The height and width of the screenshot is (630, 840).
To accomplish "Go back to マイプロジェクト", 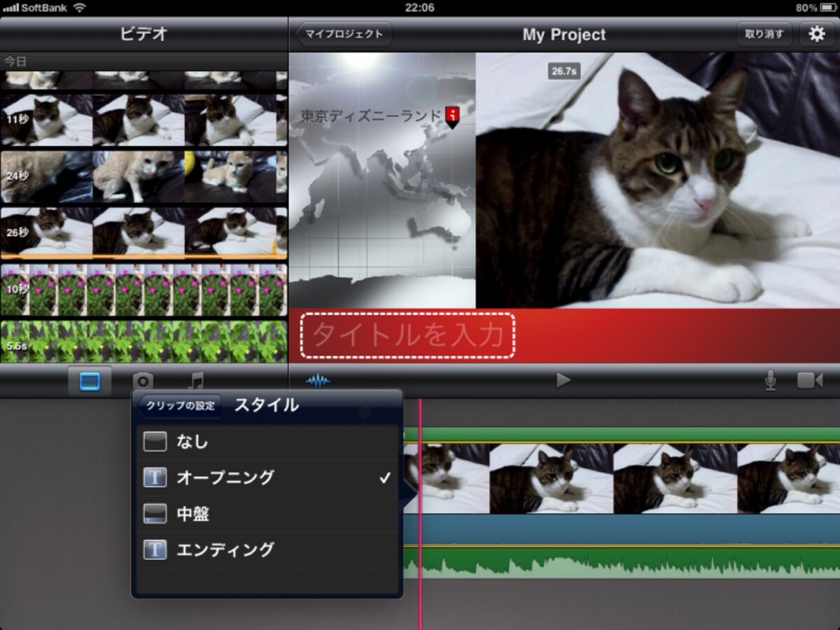I will (x=343, y=34).
